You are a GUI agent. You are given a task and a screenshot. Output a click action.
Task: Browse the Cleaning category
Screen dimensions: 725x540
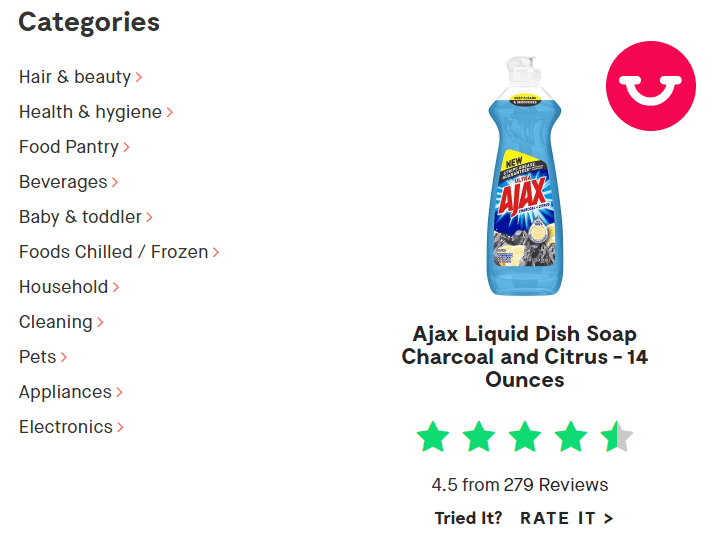[x=55, y=322]
